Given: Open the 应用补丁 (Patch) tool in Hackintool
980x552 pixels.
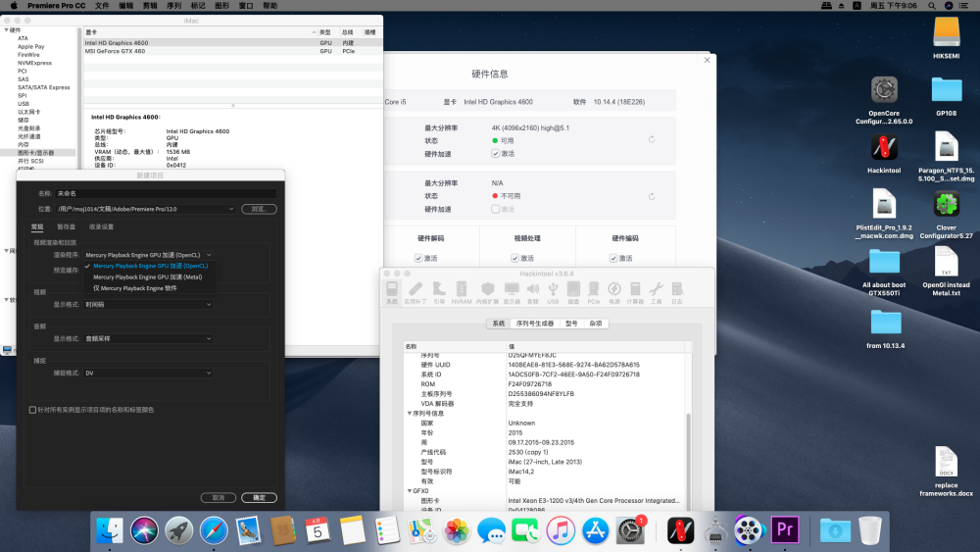Looking at the screenshot, I should pyautogui.click(x=415, y=292).
